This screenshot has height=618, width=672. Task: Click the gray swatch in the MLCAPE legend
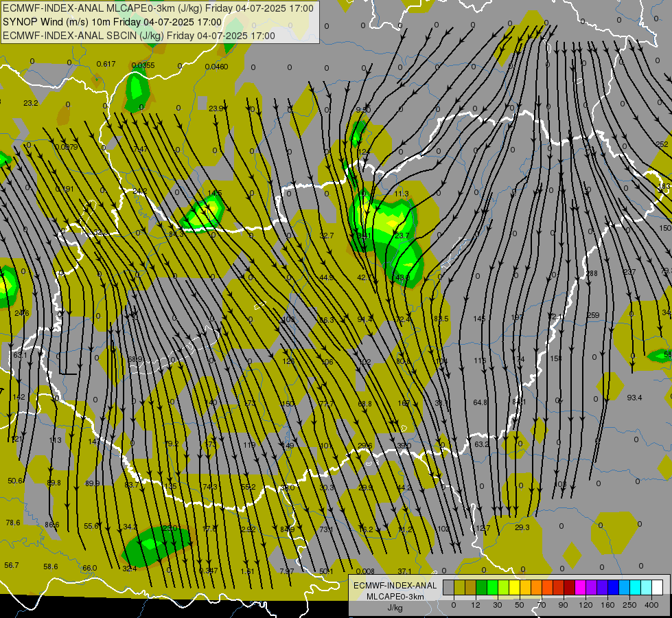pos(449,587)
